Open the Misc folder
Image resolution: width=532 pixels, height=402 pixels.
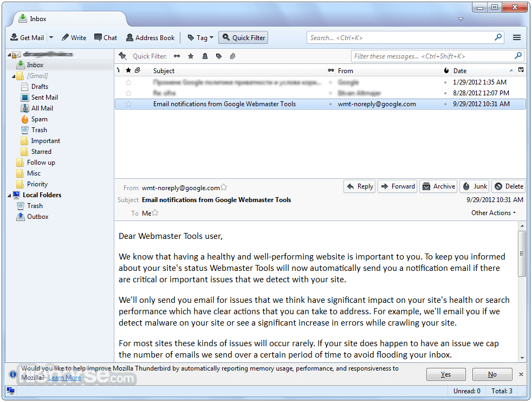[x=34, y=173]
